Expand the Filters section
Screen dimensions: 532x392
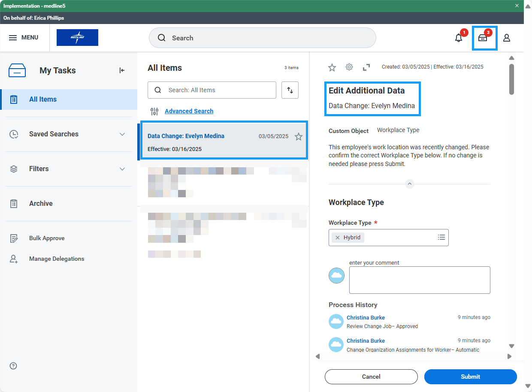[122, 169]
